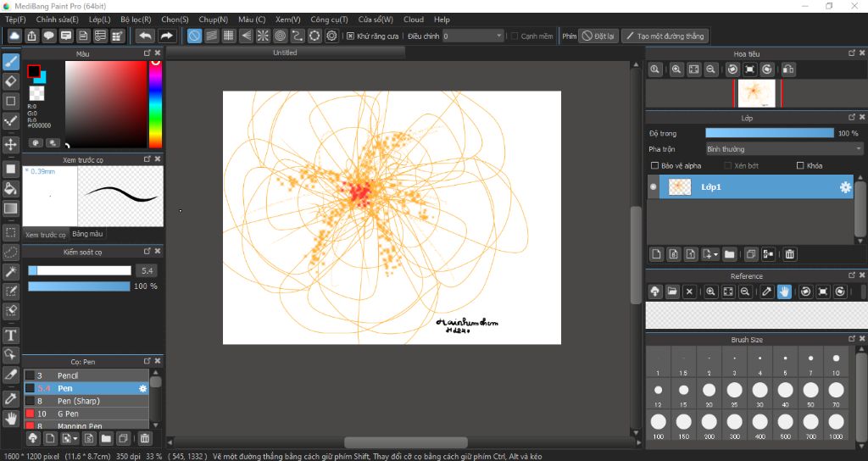
Task: Click transparent color swatch
Action: pyautogui.click(x=36, y=93)
